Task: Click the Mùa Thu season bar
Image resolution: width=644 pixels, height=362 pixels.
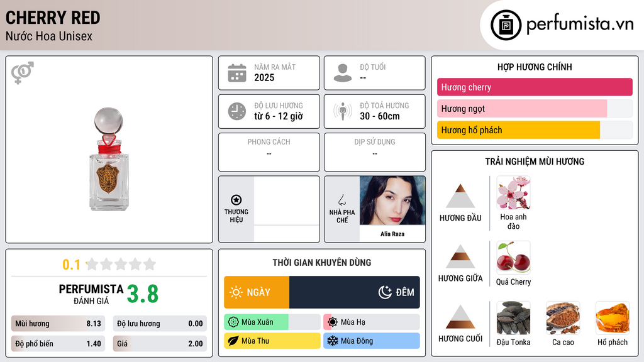Action: [272, 341]
